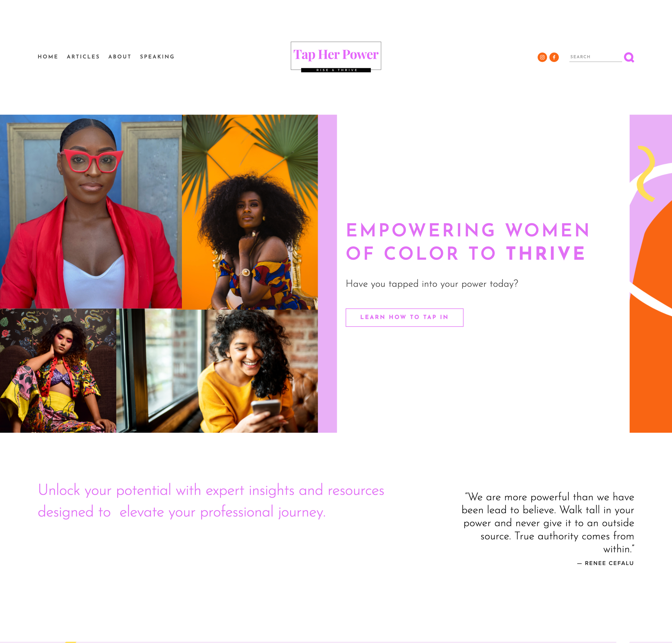672x643 pixels.
Task: Click the woman with red glasses photo
Action: tap(91, 211)
